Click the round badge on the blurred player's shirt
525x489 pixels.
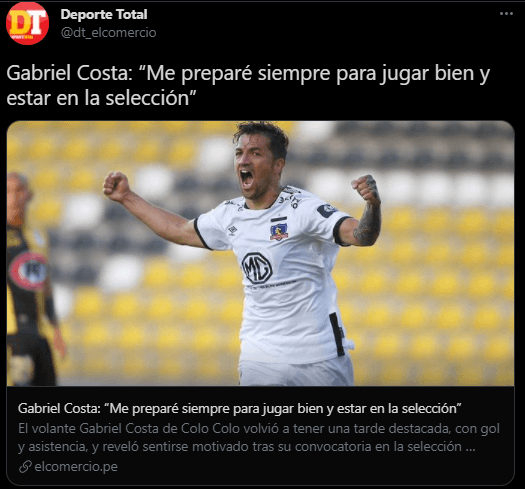pos(28,271)
